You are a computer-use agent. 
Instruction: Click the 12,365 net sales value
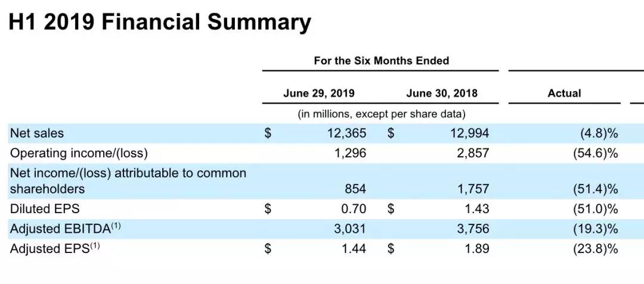[x=347, y=133]
